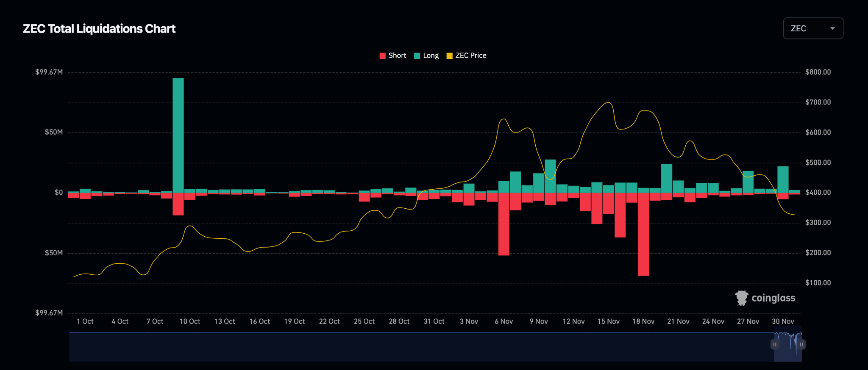Click the green Long legend swatch
This screenshot has height=370, width=868.
coord(417,56)
